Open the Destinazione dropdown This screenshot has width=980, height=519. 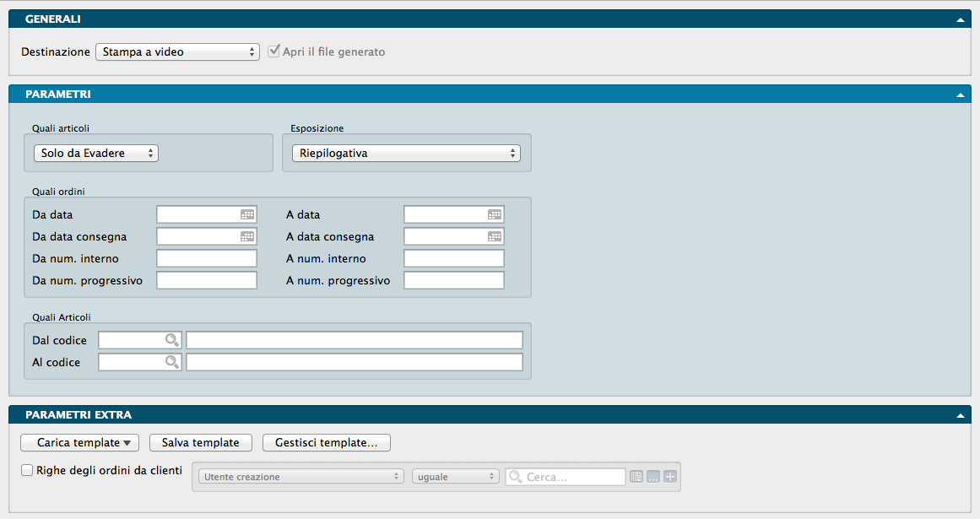[177, 52]
